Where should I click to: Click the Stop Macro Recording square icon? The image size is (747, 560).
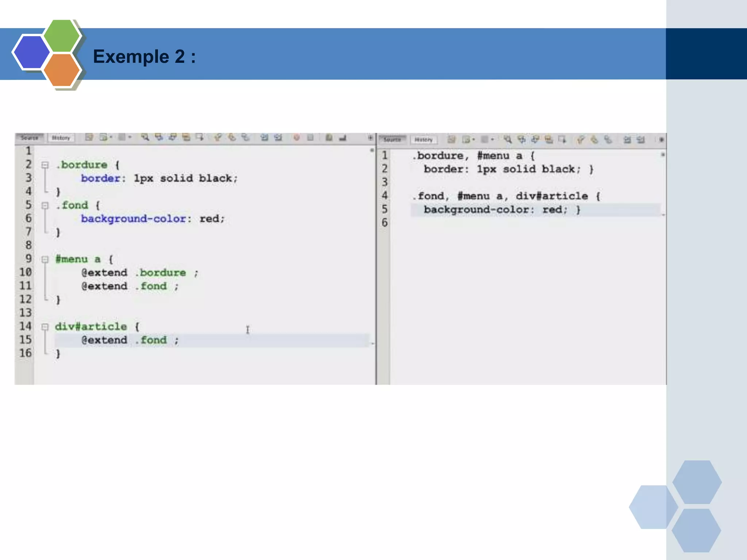(x=310, y=137)
